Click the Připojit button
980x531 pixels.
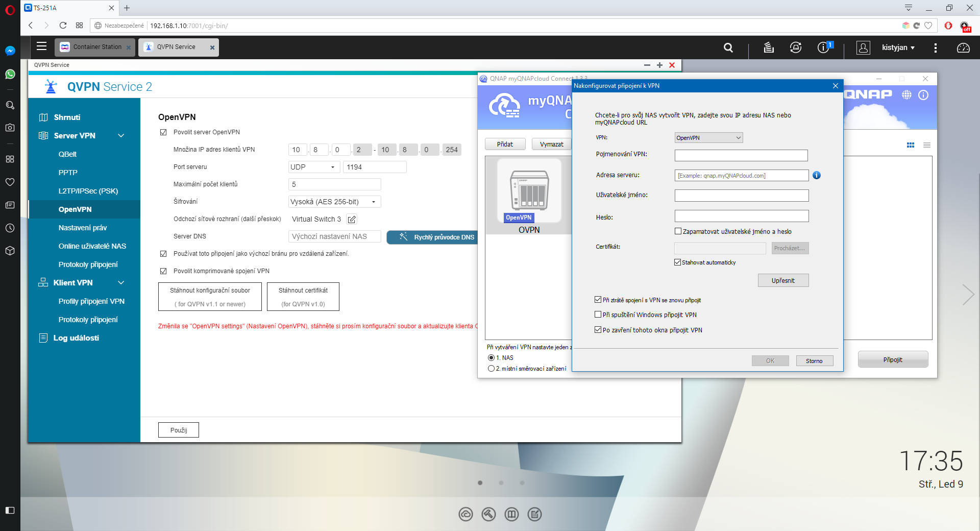893,359
